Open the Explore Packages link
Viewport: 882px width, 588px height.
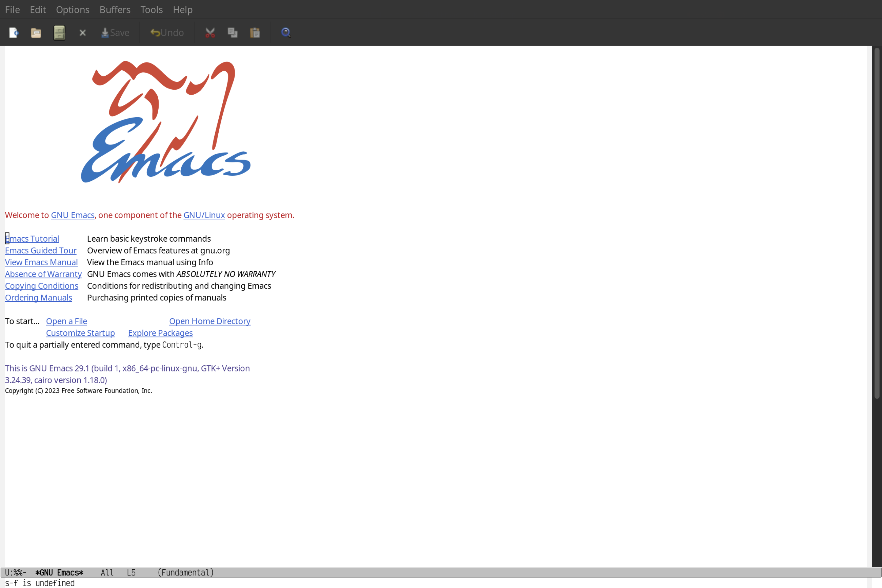click(x=160, y=333)
